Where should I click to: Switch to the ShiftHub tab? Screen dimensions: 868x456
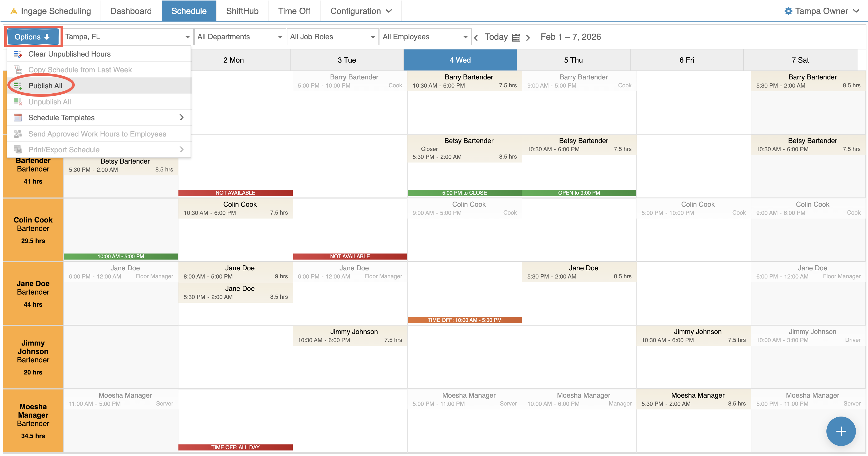coord(242,11)
